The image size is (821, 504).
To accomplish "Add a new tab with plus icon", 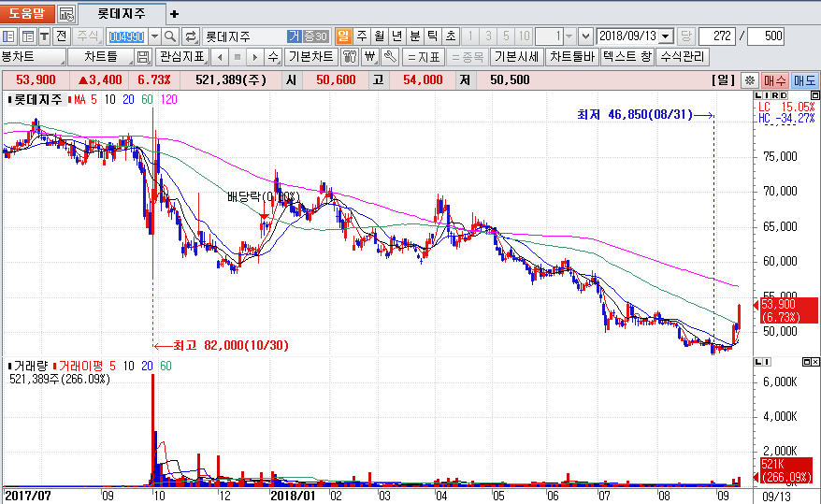I will click(x=174, y=14).
